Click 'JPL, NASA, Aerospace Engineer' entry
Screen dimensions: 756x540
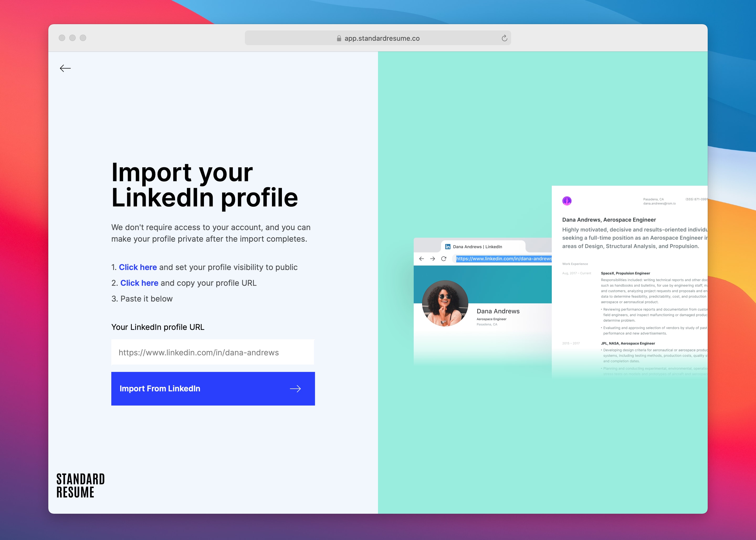click(628, 344)
